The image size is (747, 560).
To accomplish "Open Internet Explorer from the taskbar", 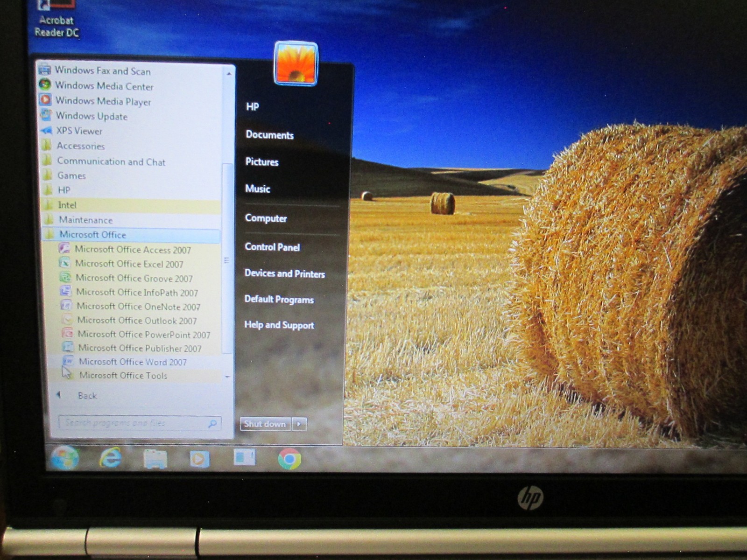I will [x=110, y=458].
